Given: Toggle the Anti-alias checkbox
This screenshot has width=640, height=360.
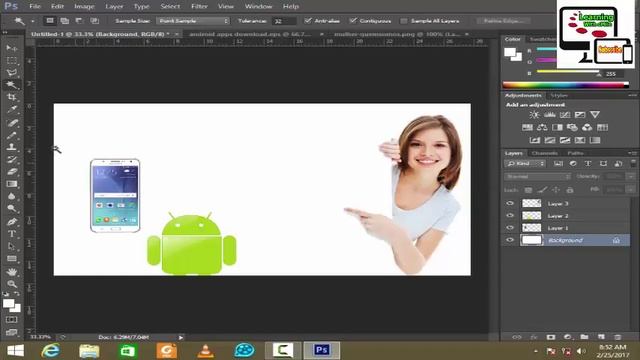Looking at the screenshot, I should [x=308, y=20].
